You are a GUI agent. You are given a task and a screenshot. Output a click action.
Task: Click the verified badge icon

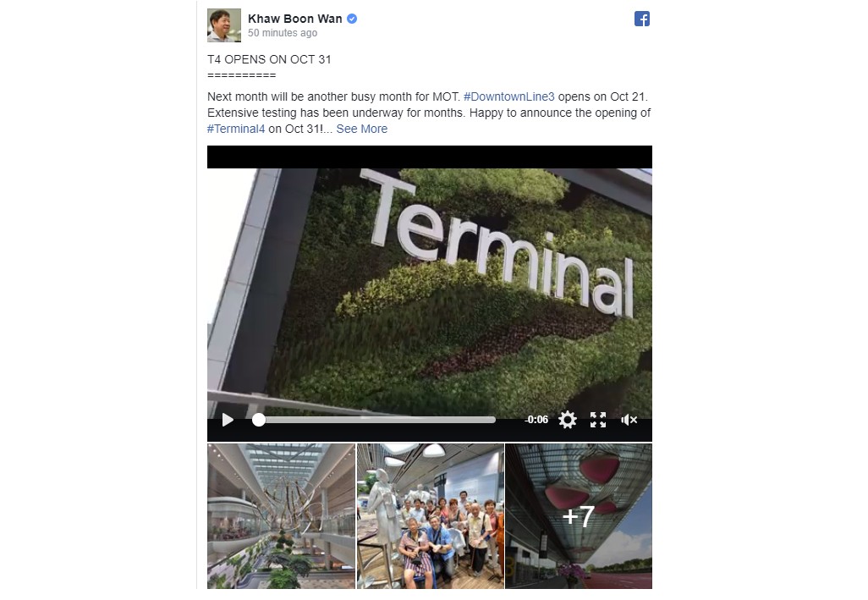352,19
